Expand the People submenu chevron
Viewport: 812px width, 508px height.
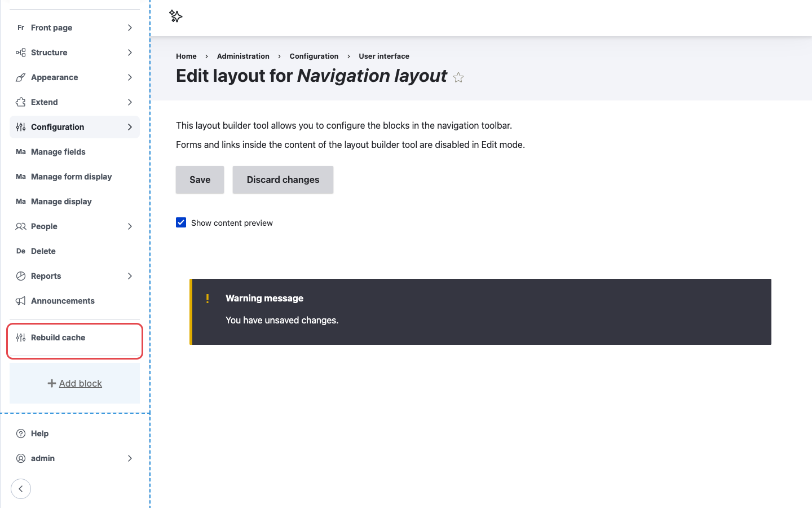(x=130, y=226)
